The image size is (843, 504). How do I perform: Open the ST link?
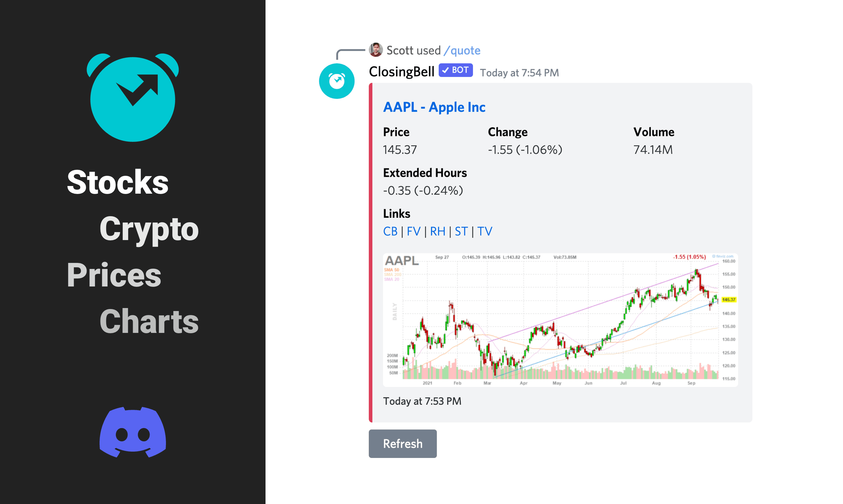coord(461,231)
